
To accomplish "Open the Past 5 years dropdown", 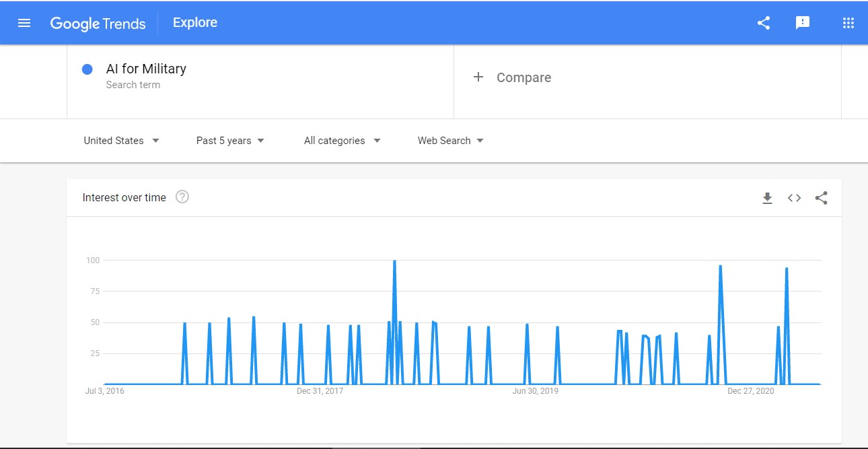I will [x=230, y=141].
